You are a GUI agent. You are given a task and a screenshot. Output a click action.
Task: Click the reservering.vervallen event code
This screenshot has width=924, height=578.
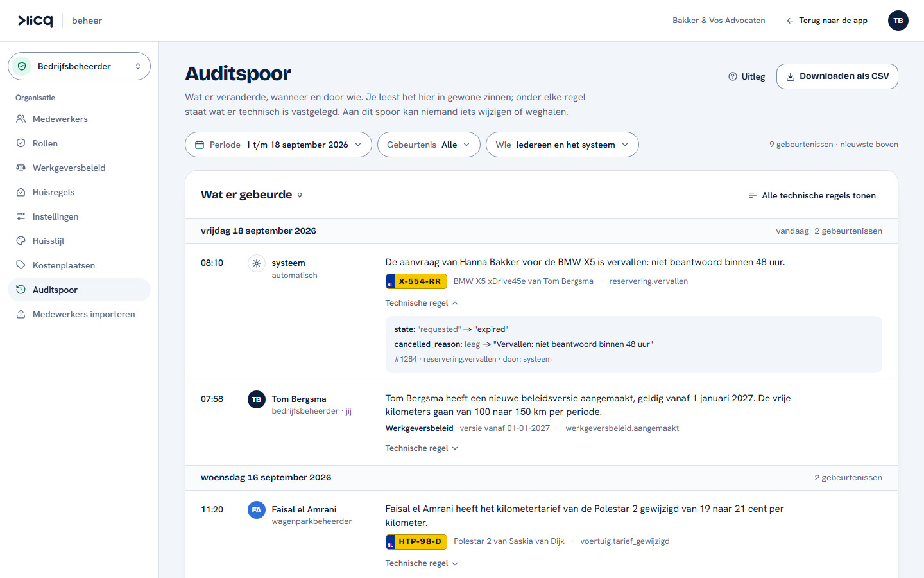click(648, 281)
